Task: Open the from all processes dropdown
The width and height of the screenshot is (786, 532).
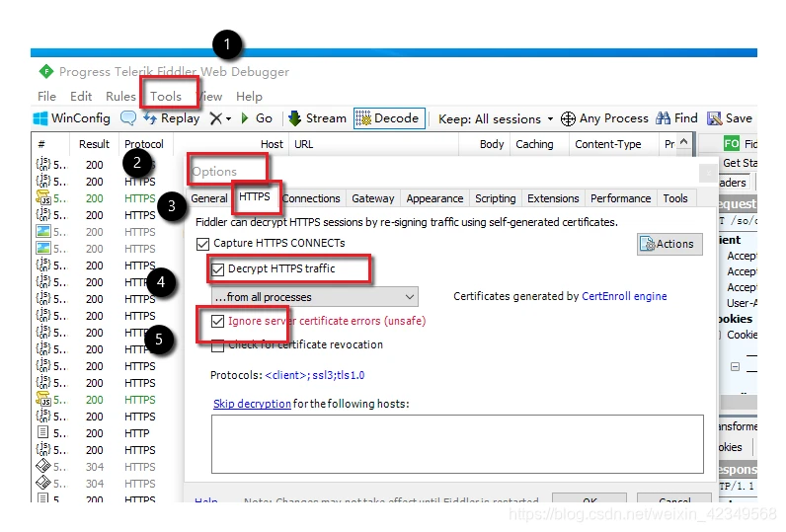Action: pyautogui.click(x=314, y=296)
